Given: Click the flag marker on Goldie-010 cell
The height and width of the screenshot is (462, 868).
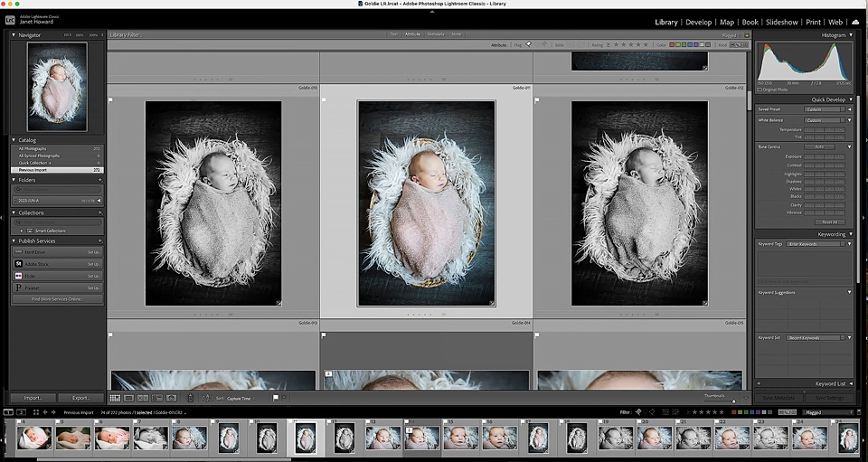Looking at the screenshot, I should [x=110, y=100].
